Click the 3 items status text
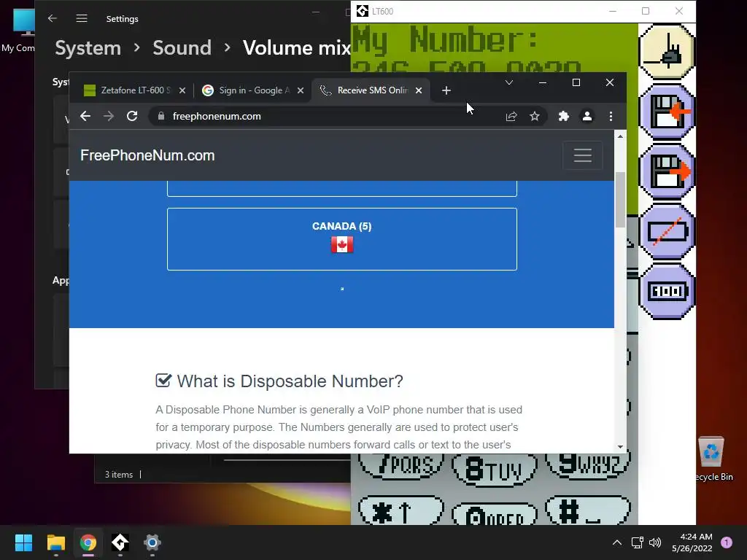 click(x=119, y=475)
